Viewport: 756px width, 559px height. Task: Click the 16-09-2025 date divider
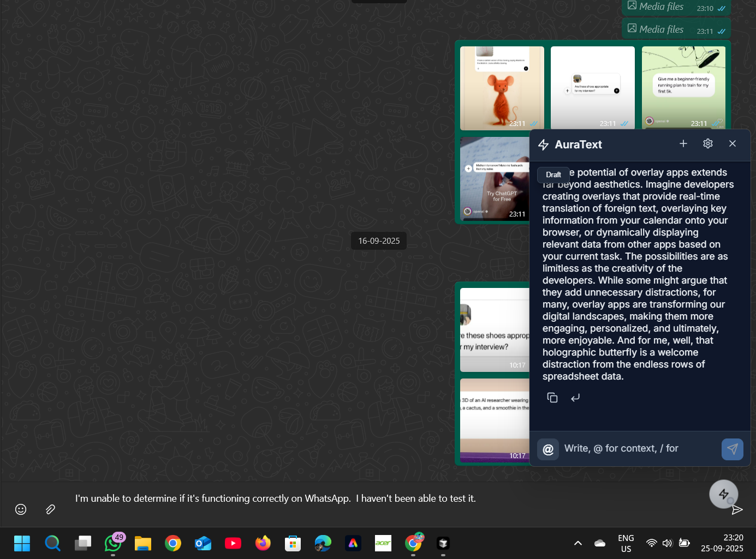(x=378, y=240)
